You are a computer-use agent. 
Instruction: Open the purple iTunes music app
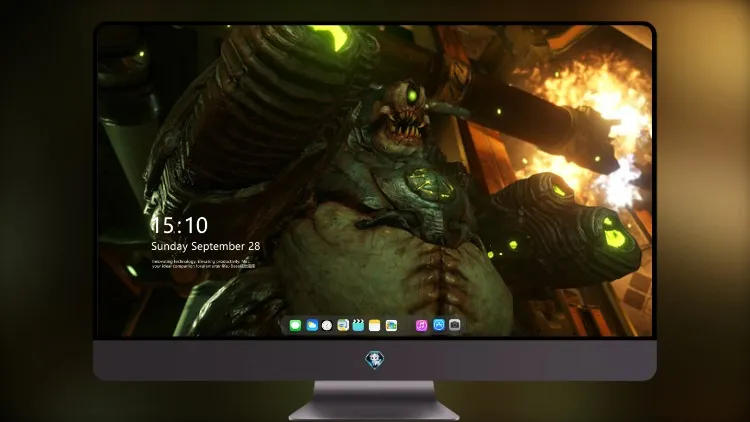pyautogui.click(x=421, y=326)
